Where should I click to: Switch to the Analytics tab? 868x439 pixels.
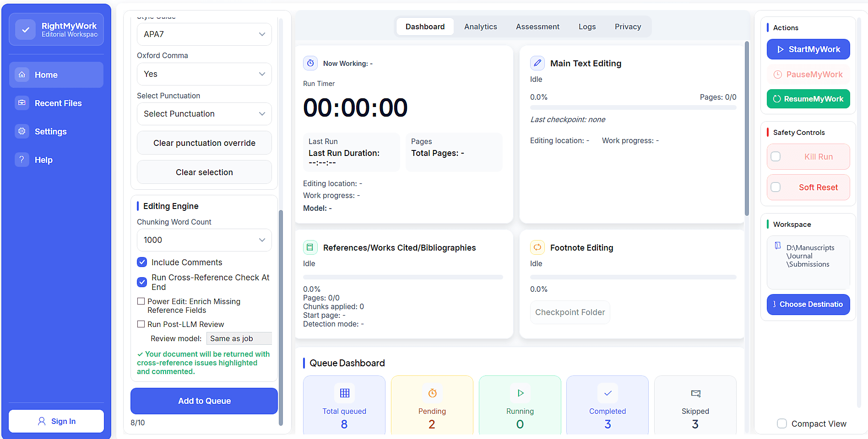[480, 27]
